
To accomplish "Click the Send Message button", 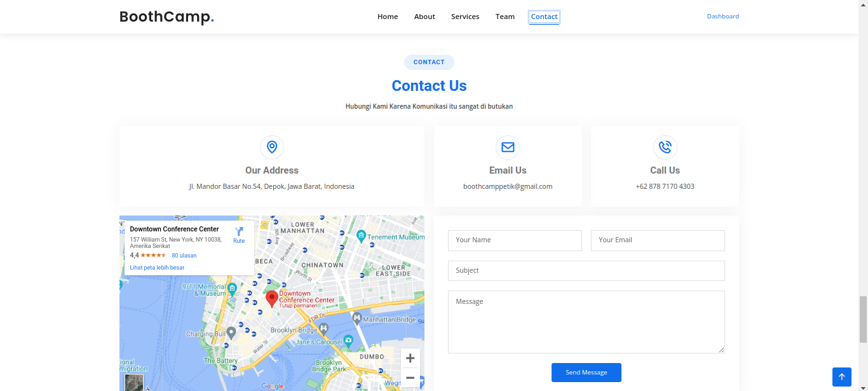I will 586,373.
